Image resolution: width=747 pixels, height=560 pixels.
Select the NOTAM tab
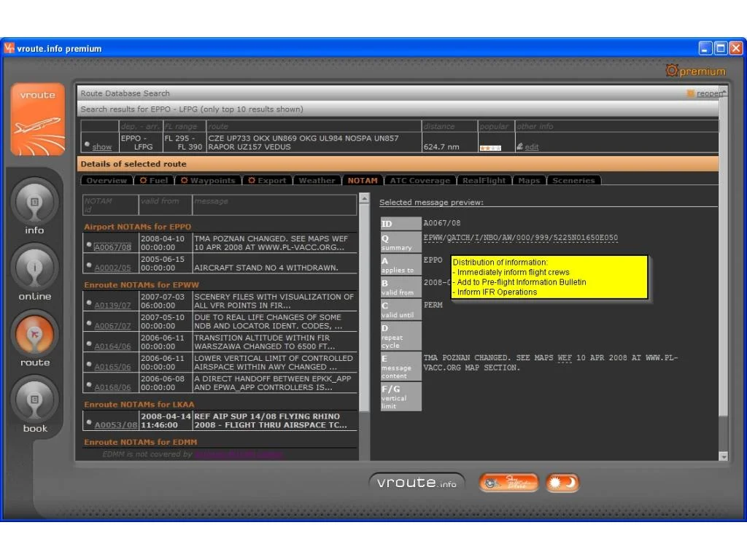(363, 181)
